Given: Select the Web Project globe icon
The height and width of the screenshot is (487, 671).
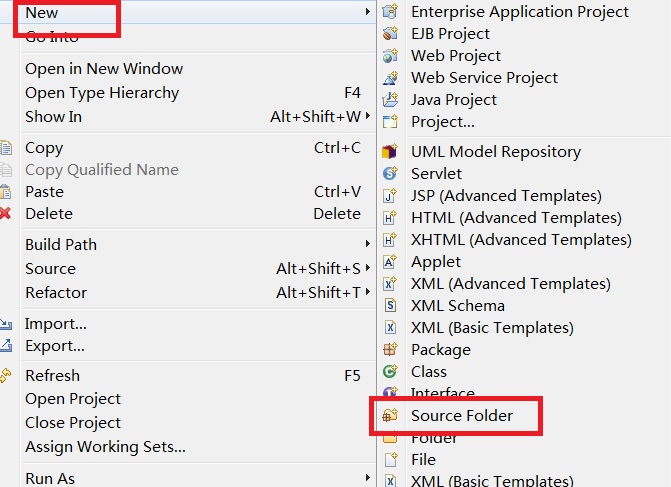Looking at the screenshot, I should [x=391, y=56].
